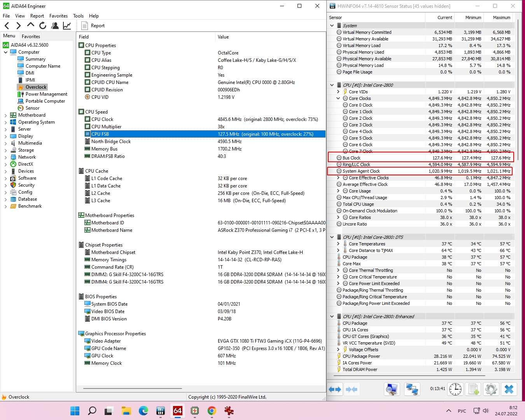Image resolution: width=525 pixels, height=420 pixels.
Task: Switch to the Favorites tab in AIDA64
Action: coord(31,36)
